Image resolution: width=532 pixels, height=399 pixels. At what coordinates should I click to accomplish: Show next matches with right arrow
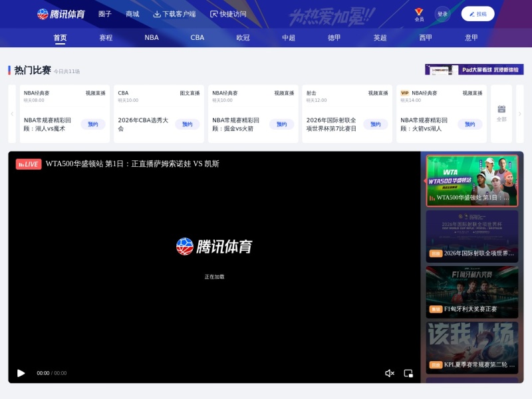point(519,114)
